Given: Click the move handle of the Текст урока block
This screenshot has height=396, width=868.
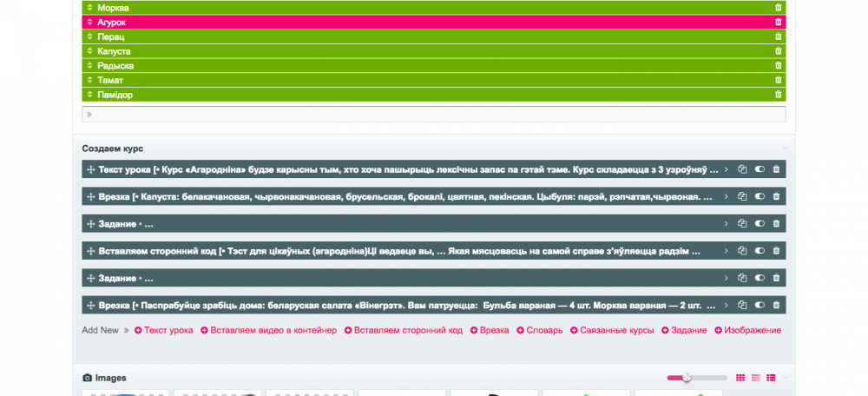Looking at the screenshot, I should (89, 170).
